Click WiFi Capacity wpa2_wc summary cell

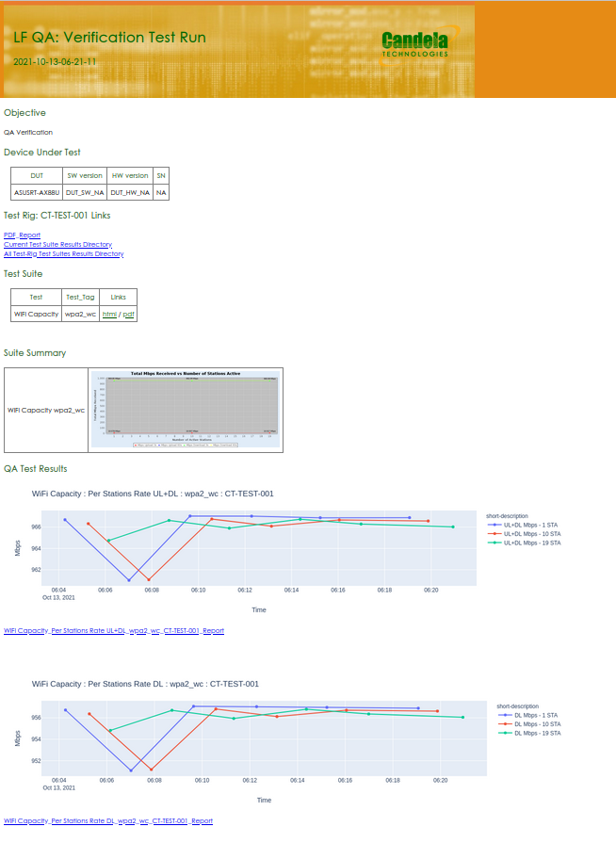pos(46,411)
